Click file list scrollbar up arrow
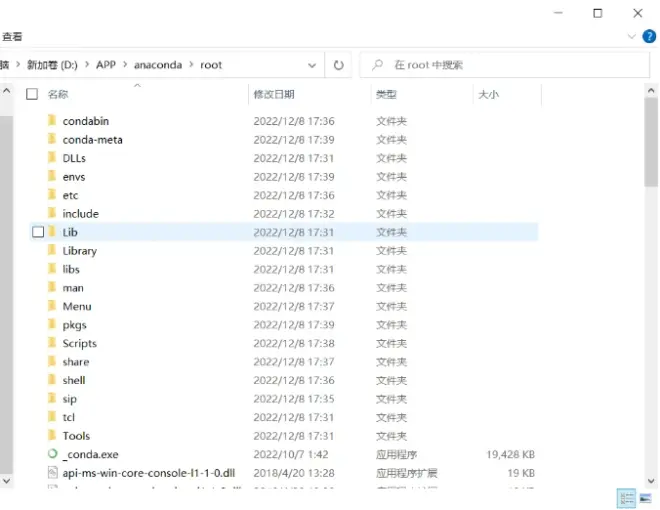Screen dimensions: 660x510 click(x=651, y=90)
